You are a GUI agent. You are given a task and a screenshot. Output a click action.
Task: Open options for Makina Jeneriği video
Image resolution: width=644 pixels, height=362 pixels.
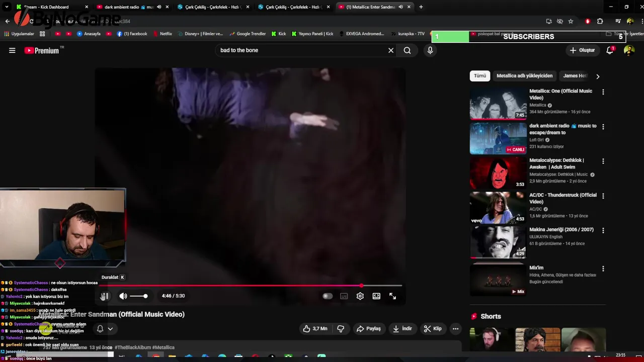(603, 231)
